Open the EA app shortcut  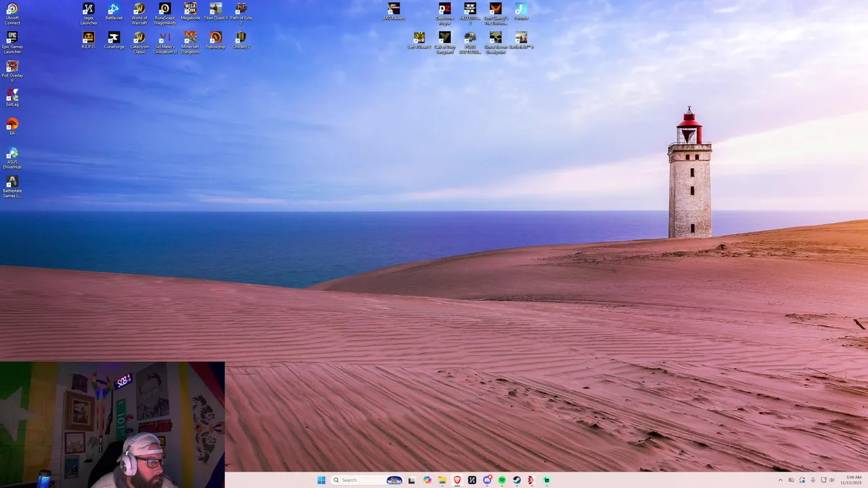(12, 127)
